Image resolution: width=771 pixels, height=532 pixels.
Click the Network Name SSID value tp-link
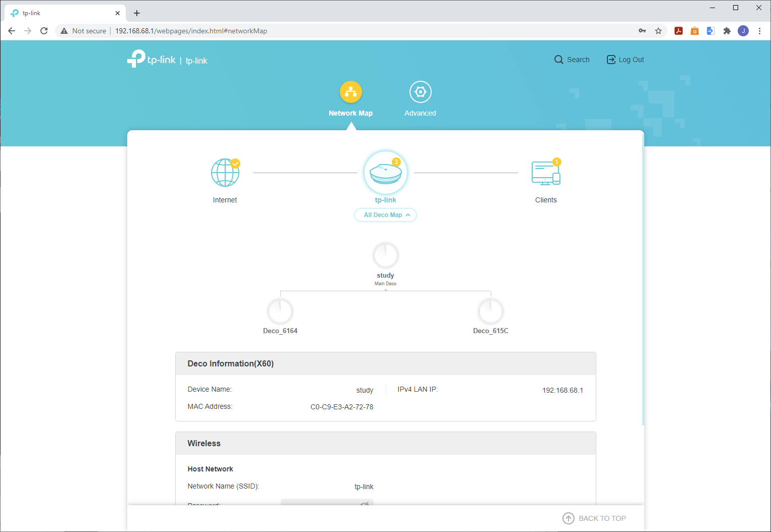[x=364, y=487]
